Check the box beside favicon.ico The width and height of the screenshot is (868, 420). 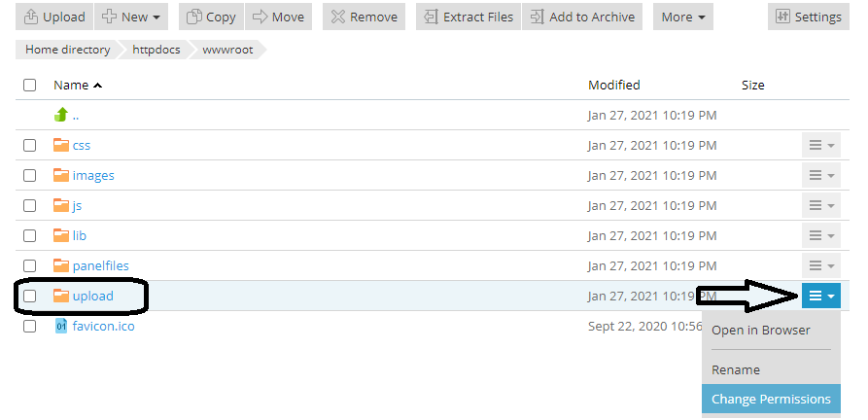pos(29,327)
